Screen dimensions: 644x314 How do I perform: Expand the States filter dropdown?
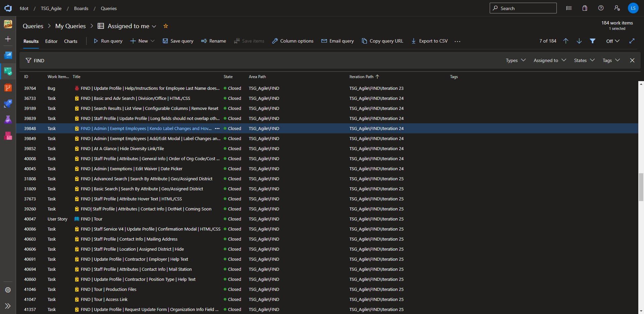[584, 60]
